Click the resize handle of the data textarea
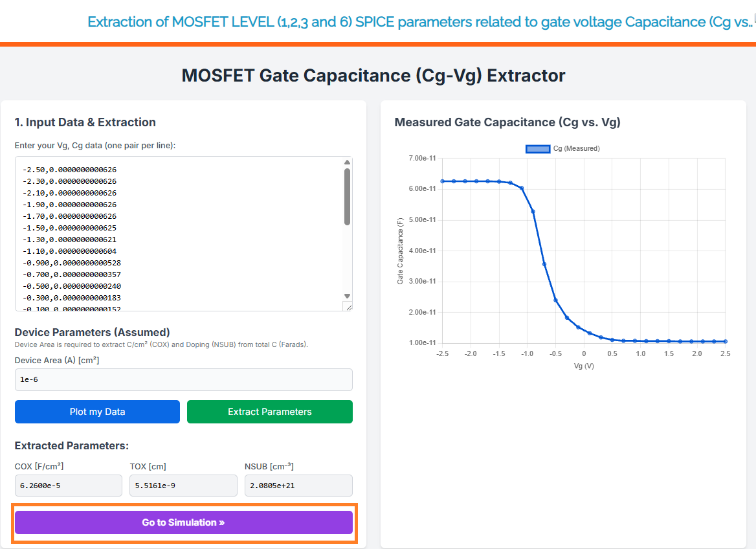 coord(348,307)
